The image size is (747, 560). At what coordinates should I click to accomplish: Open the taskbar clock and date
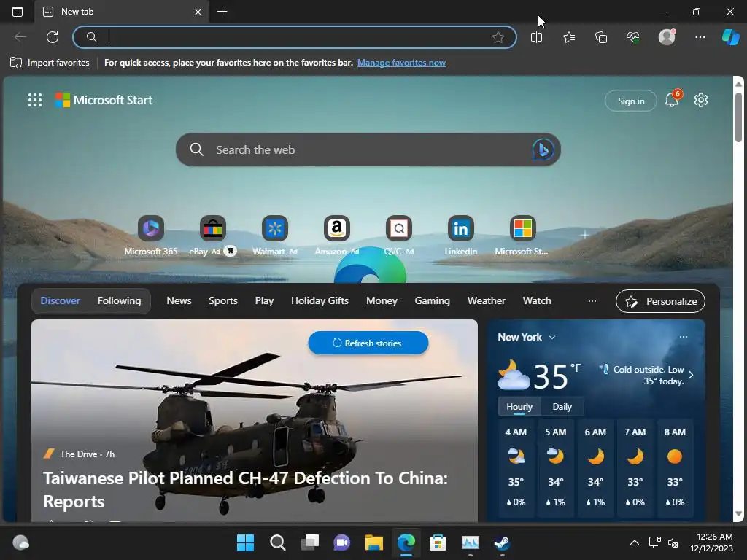[x=712, y=542]
